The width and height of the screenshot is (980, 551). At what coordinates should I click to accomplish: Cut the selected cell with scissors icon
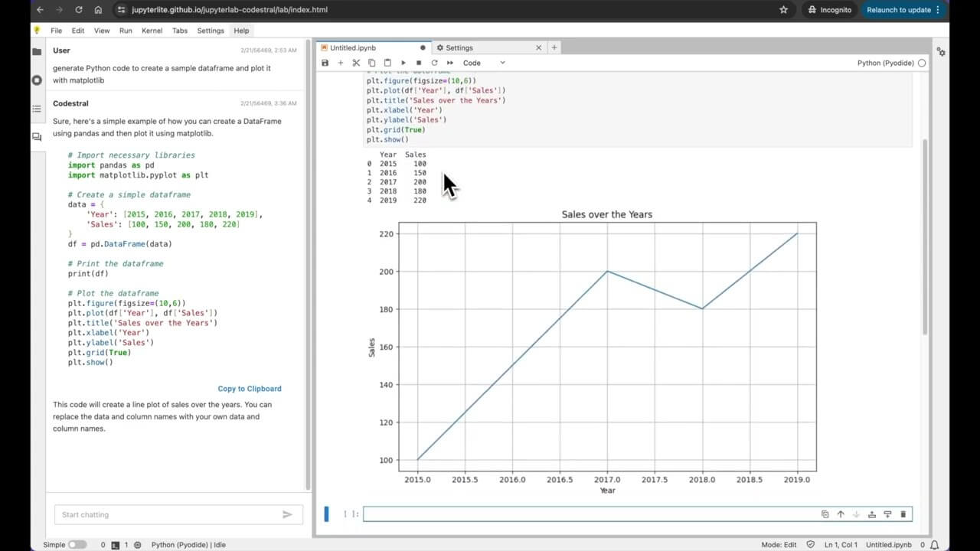pyautogui.click(x=356, y=63)
